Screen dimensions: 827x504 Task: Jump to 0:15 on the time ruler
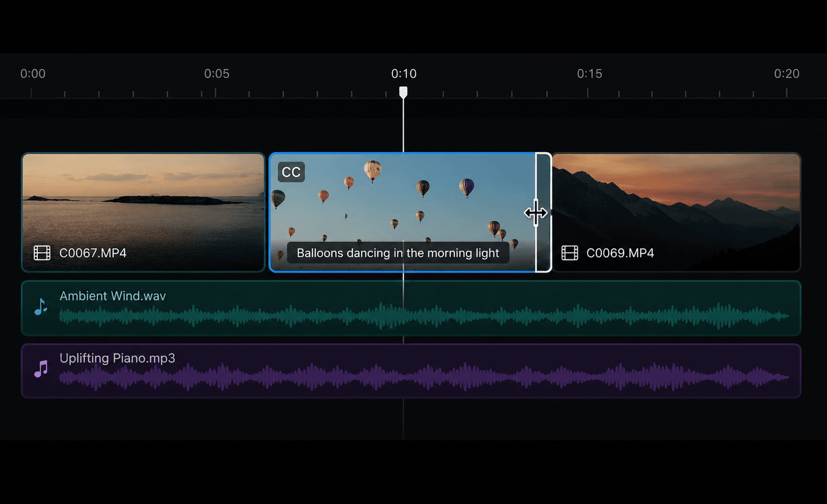[590, 74]
